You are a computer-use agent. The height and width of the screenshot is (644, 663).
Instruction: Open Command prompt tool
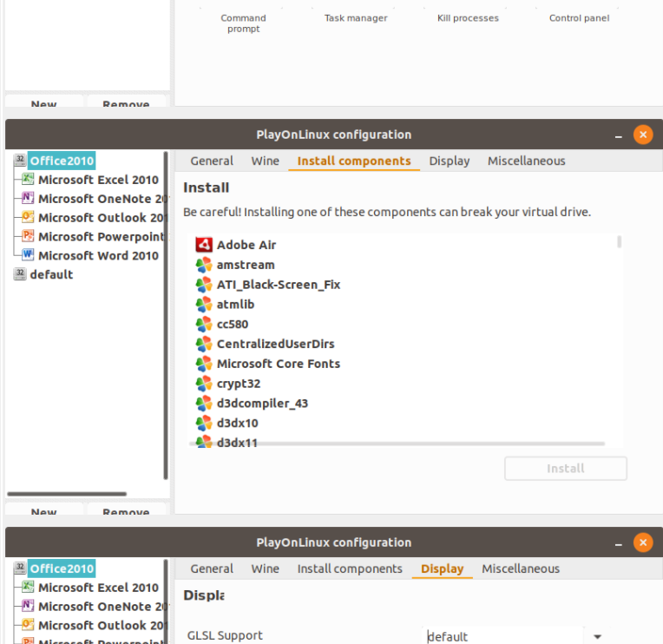243,23
